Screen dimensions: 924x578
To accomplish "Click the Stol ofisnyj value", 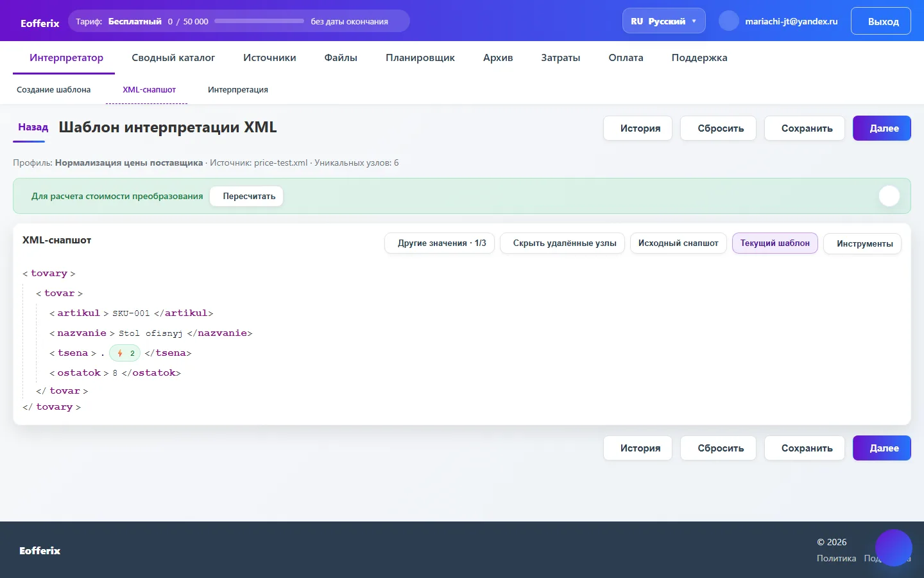I will [151, 333].
